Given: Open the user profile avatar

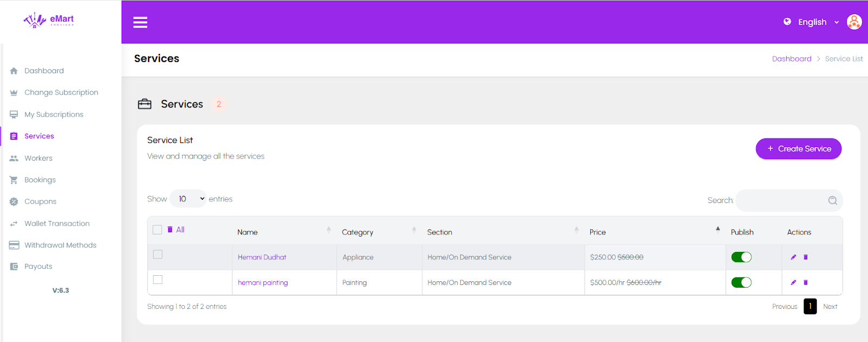Looking at the screenshot, I should click(854, 22).
